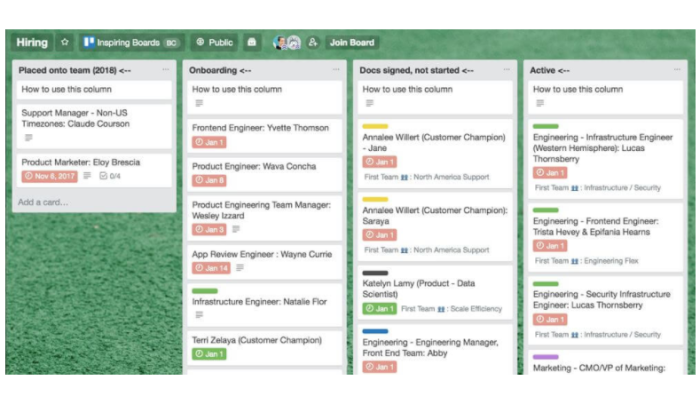Click description icon in Onboarding How to use card

pyautogui.click(x=199, y=103)
